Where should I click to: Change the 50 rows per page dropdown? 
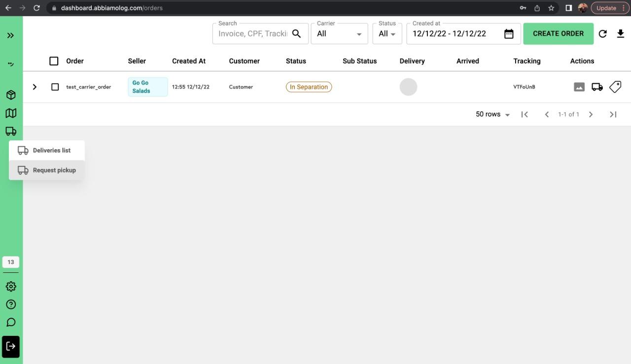(x=492, y=114)
